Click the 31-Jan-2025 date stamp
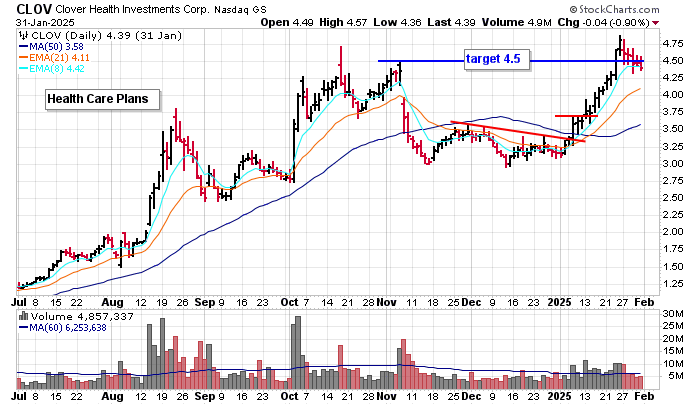The height and width of the screenshot is (405, 700). (45, 22)
